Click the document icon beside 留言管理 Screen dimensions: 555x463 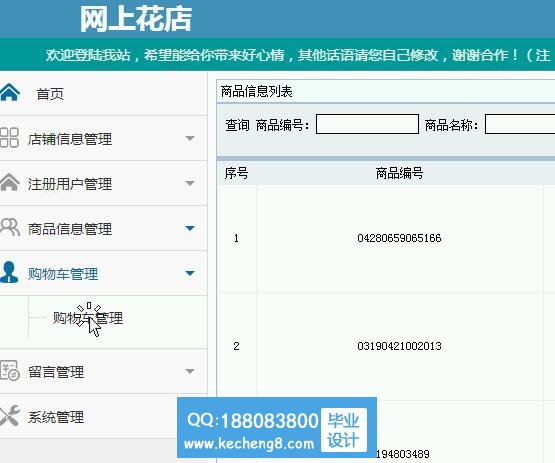(10, 370)
